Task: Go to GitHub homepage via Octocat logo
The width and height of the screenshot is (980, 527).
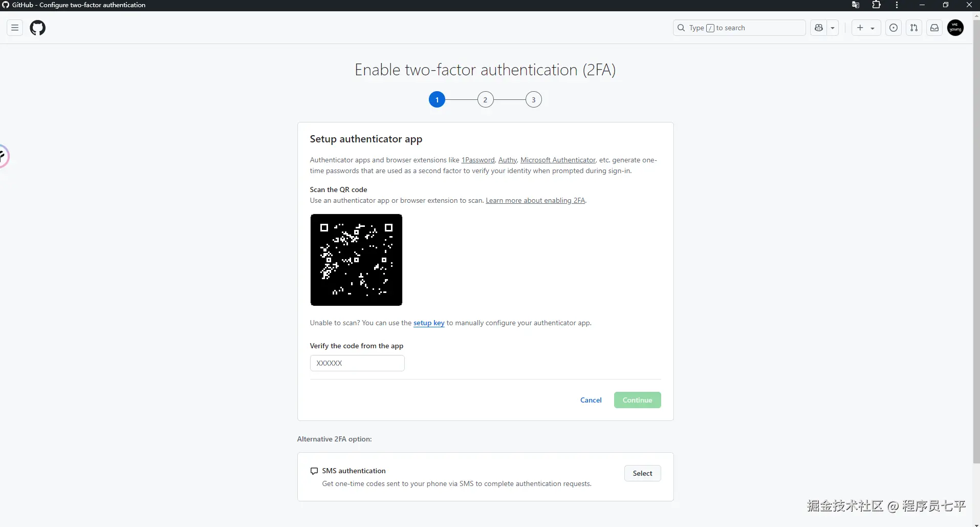Action: pyautogui.click(x=38, y=28)
